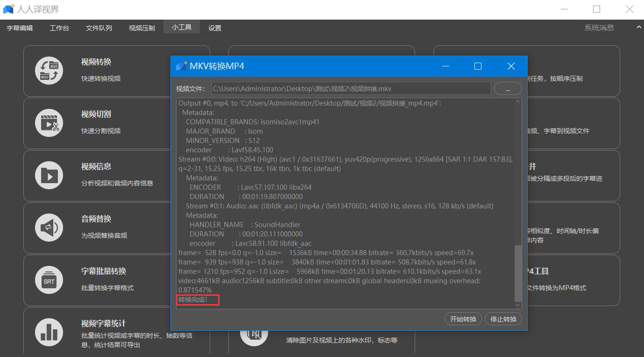
Task: Open 系统消息 panel
Action: tap(599, 28)
